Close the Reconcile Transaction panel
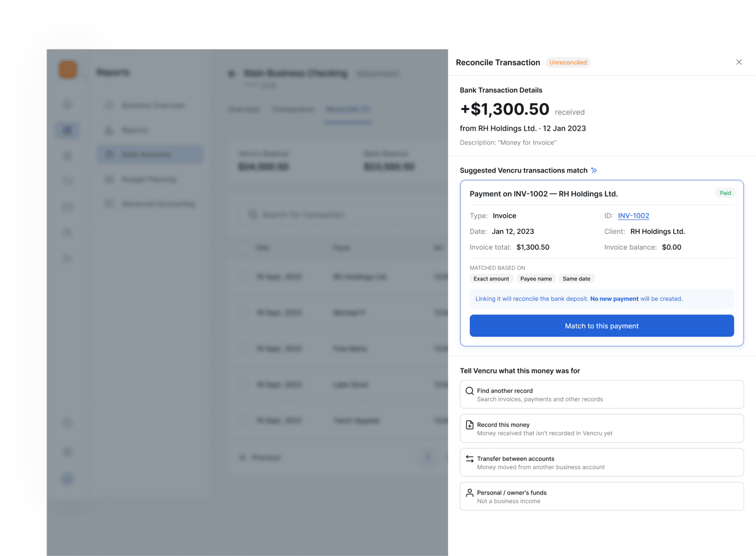 point(739,62)
